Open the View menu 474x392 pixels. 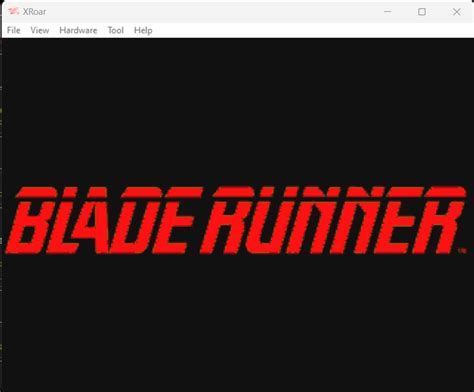(x=40, y=30)
